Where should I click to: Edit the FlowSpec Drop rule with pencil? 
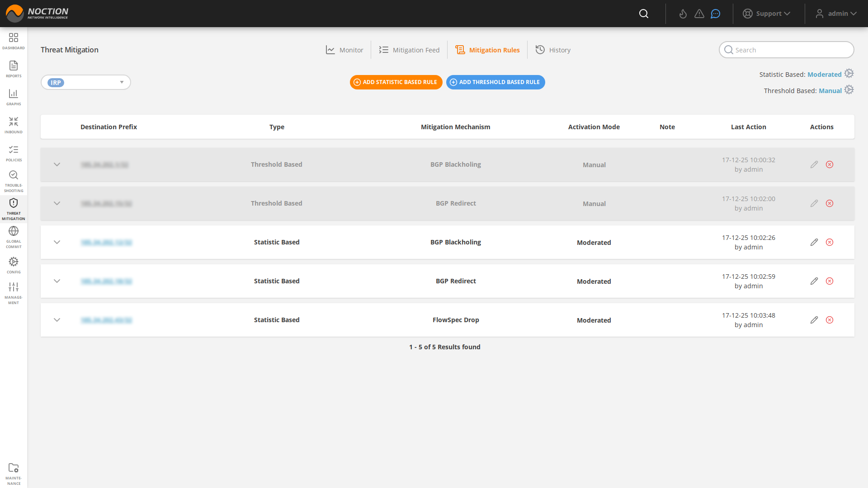(x=814, y=320)
